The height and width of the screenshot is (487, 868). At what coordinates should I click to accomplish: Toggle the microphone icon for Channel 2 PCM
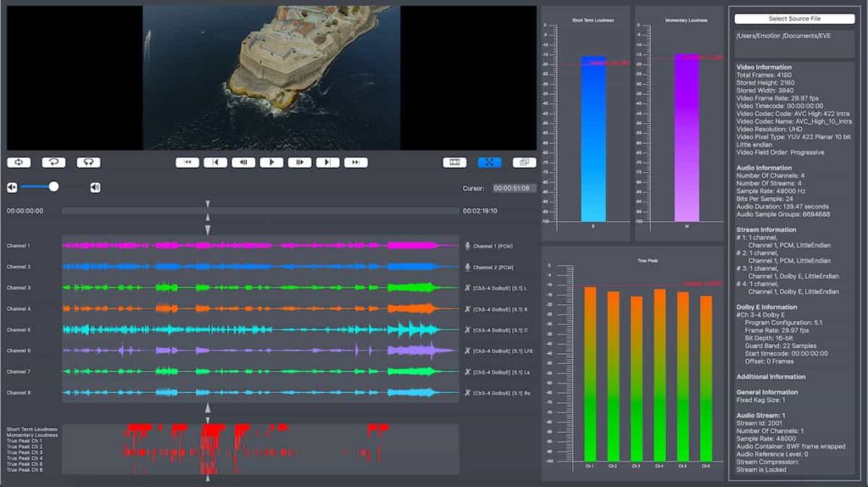(467, 267)
